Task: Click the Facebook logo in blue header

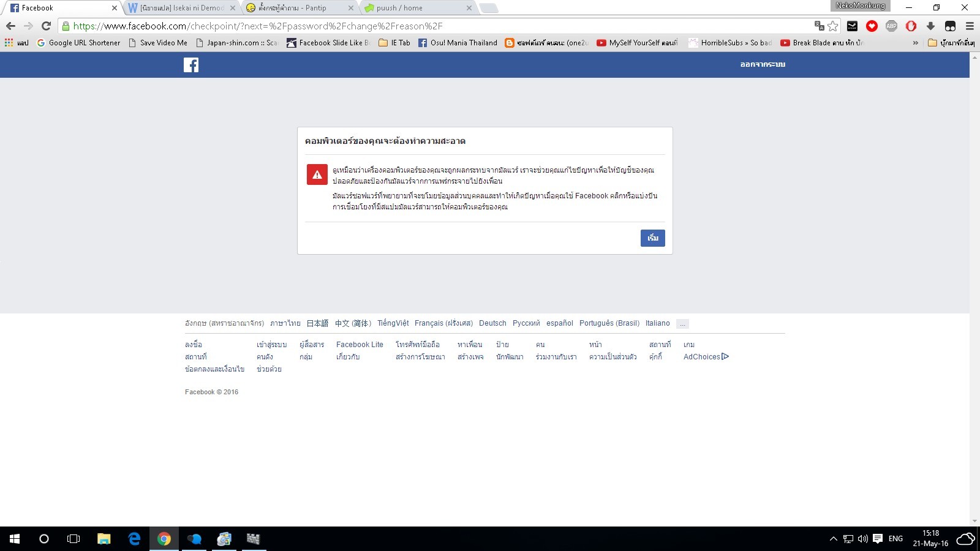Action: coord(191,65)
